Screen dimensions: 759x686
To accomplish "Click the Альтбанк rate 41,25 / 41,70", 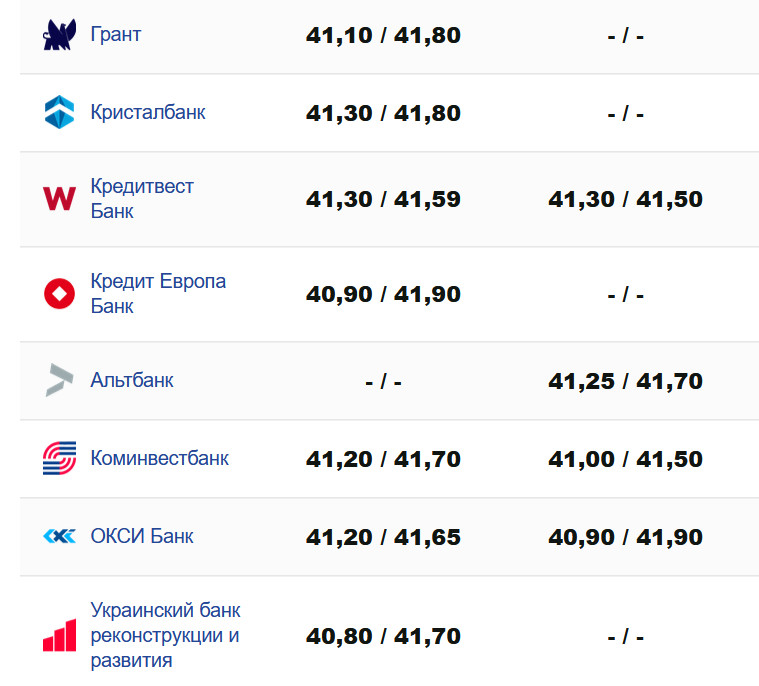I will point(625,381).
